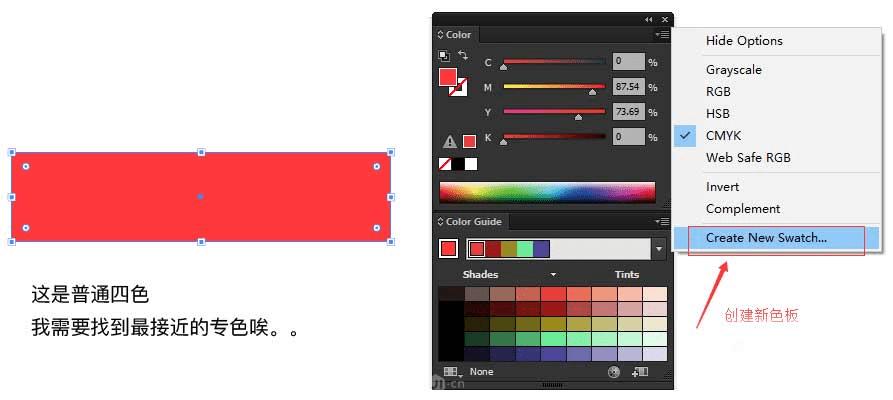This screenshot has height=400, width=893.
Task: Open the limit colors swatch library menu
Action: (x=451, y=372)
